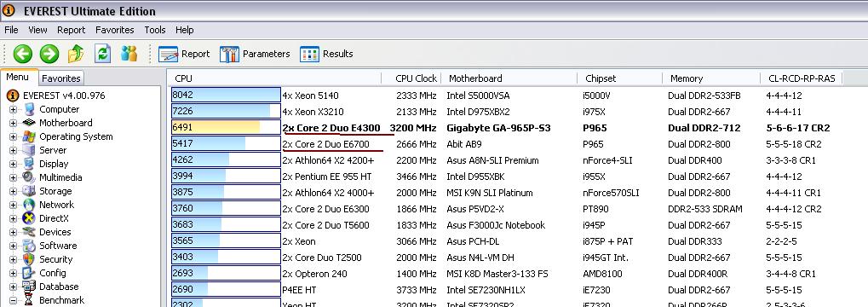Open the Help menu
The height and width of the screenshot is (307, 868).
pos(184,30)
